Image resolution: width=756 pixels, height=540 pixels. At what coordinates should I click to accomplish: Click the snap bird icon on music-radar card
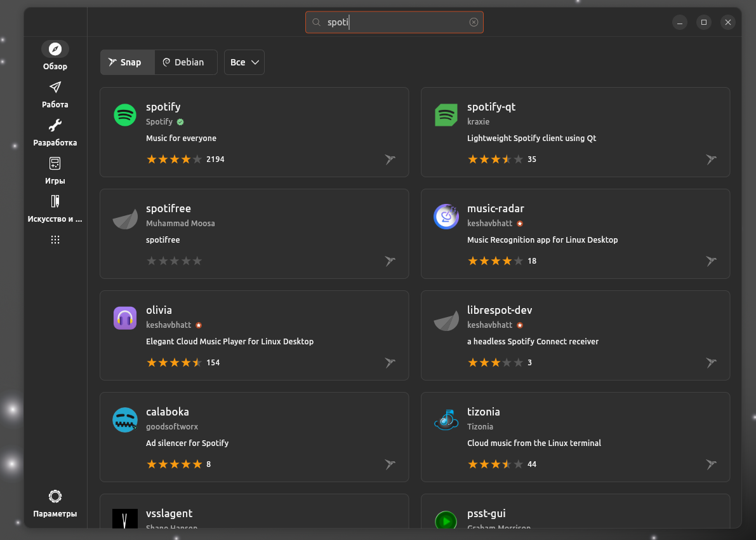[x=711, y=261]
